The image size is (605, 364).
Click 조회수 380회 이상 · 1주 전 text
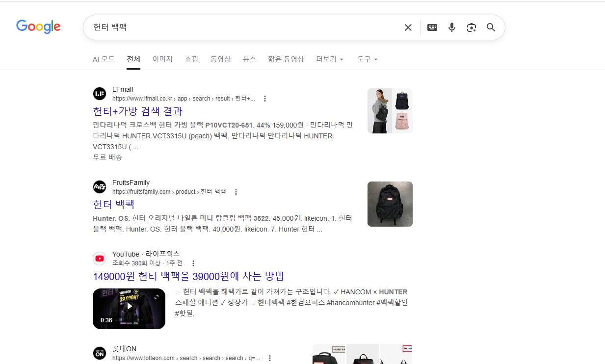coord(147,263)
